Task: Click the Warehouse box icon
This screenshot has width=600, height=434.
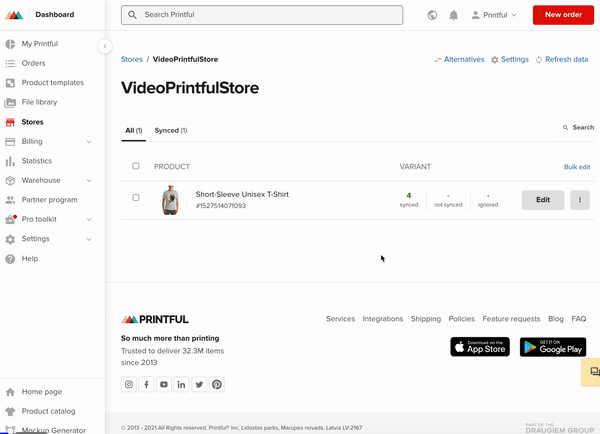Action: pyautogui.click(x=10, y=181)
